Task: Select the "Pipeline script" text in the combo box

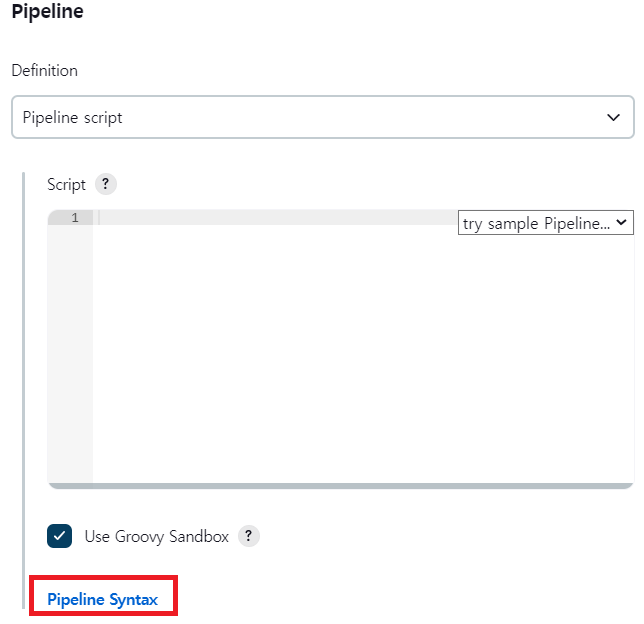Action: pyautogui.click(x=73, y=118)
